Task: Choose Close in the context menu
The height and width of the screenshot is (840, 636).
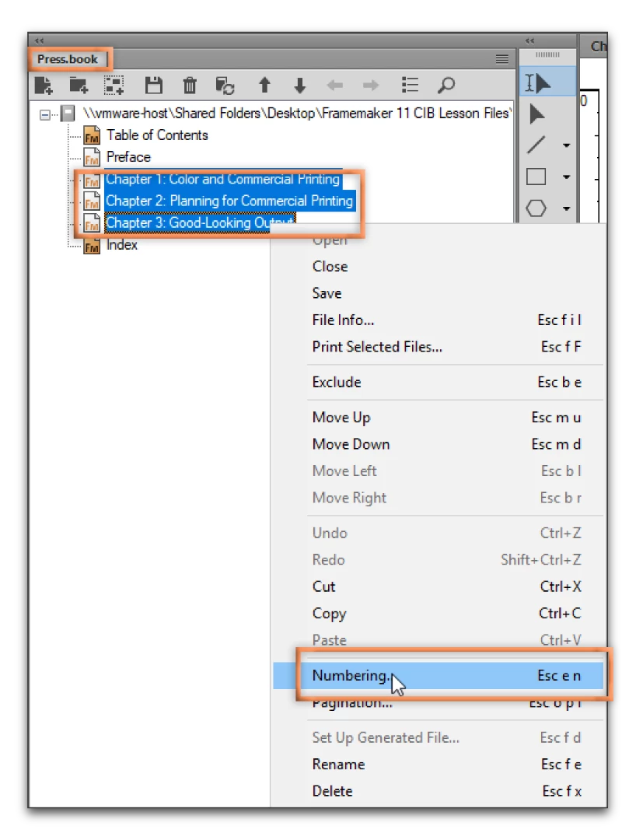Action: pos(438,266)
